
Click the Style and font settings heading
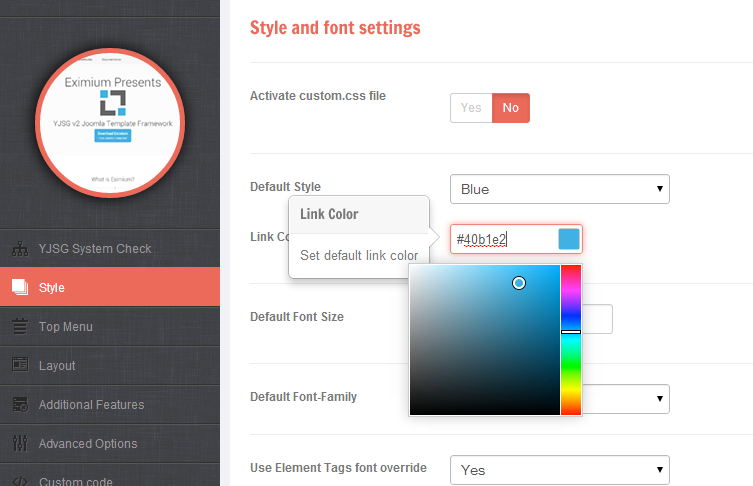pyautogui.click(x=335, y=28)
